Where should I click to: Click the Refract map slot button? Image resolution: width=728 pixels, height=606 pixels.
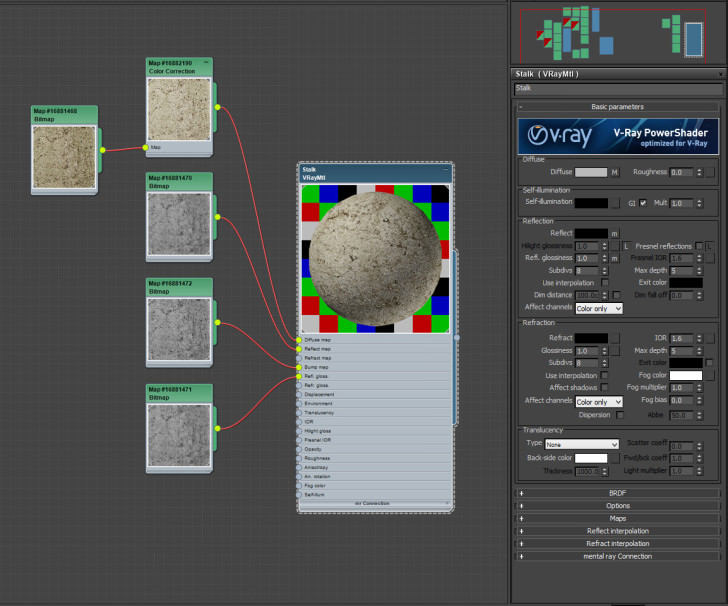[615, 338]
